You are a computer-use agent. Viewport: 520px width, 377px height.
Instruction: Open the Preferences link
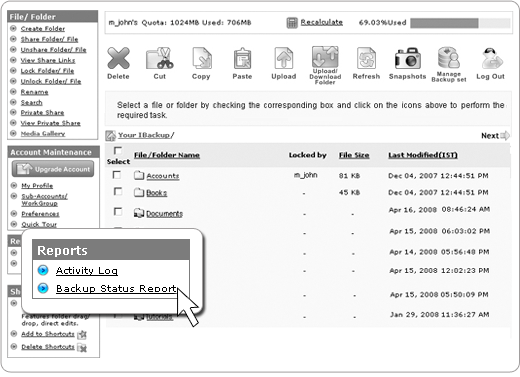[40, 214]
